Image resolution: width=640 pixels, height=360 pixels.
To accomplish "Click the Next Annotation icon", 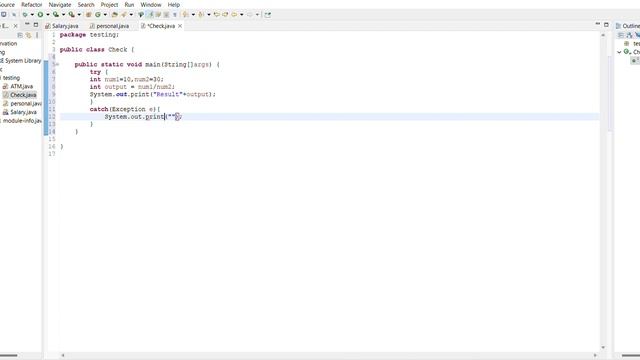I will (x=186, y=15).
